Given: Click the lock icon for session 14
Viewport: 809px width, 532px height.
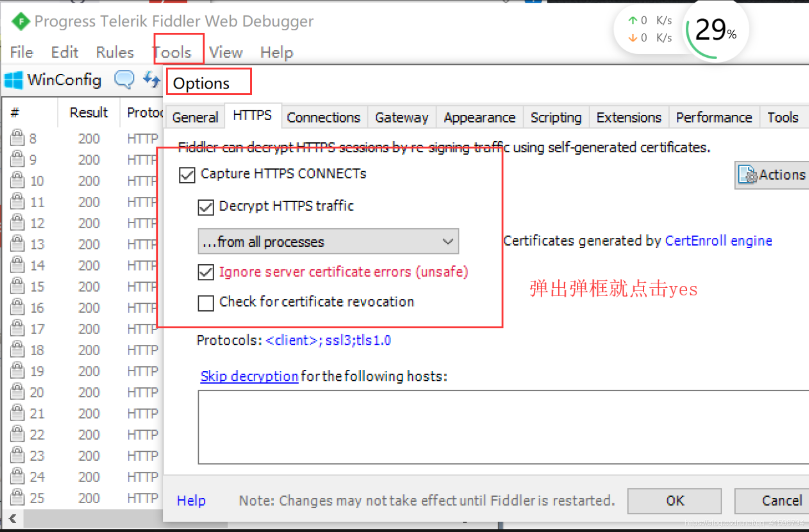Looking at the screenshot, I should pos(17,265).
